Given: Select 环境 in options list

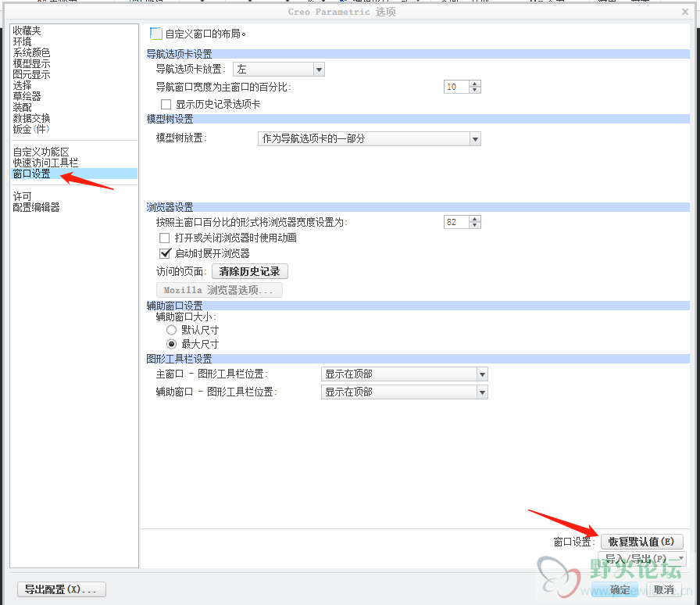Looking at the screenshot, I should 23,41.
